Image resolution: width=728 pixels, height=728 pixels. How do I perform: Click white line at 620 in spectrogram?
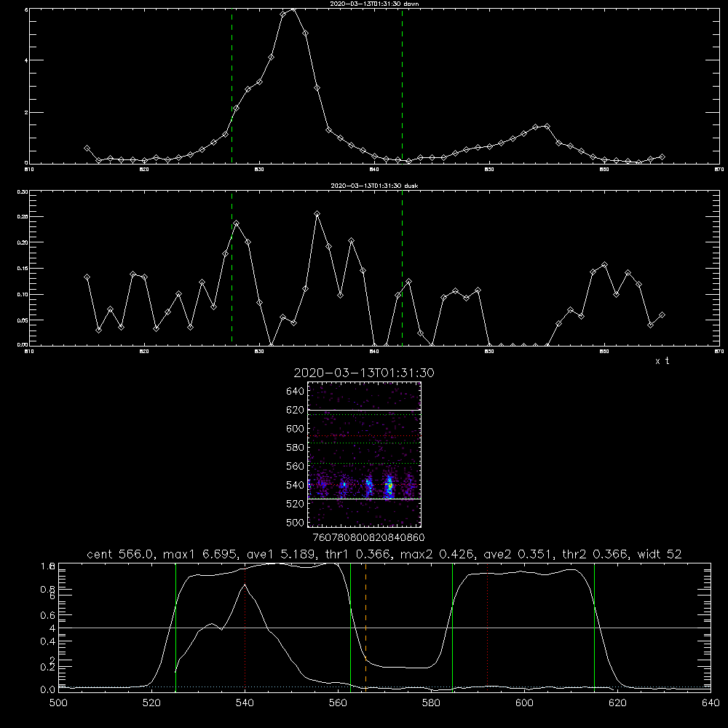coord(365,410)
